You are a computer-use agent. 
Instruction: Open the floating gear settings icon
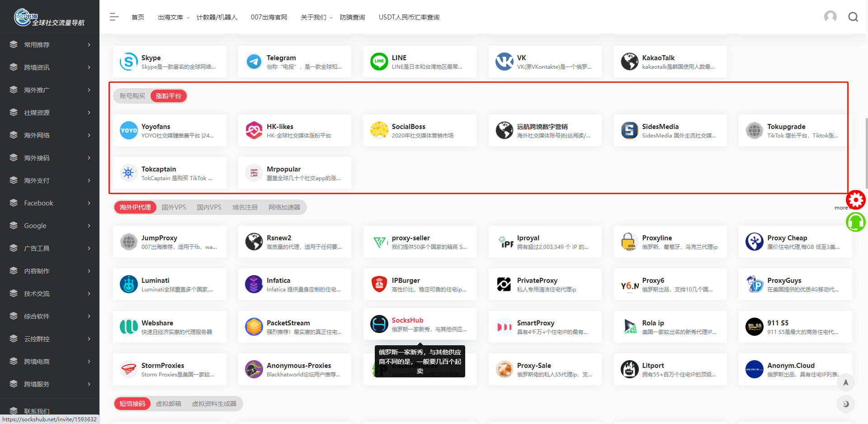point(856,200)
